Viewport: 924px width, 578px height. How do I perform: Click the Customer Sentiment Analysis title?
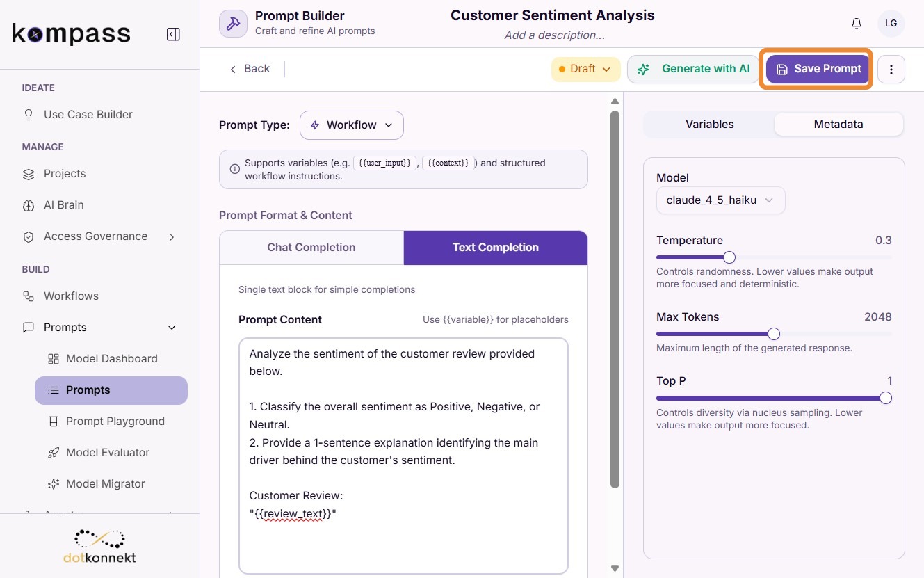(553, 15)
